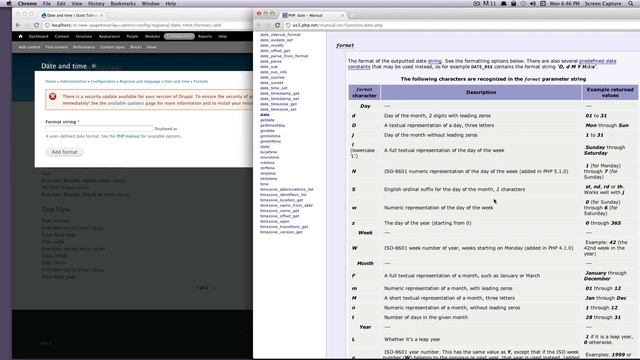
Task: Open the Window menu in menu bar
Action: tap(151, 4)
